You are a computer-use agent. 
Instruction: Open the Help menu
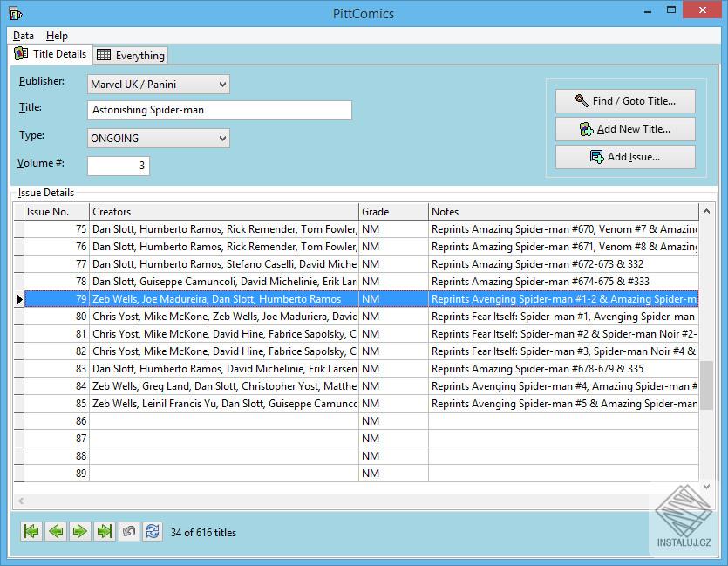point(57,36)
